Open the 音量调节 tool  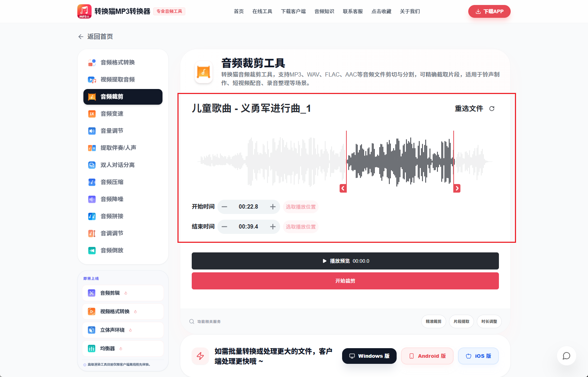coord(112,131)
